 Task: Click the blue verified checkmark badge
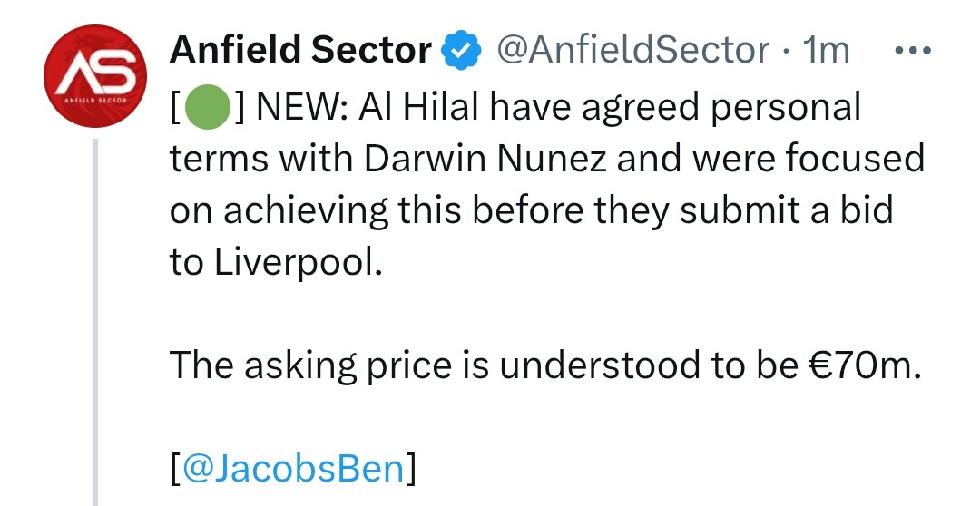(461, 52)
